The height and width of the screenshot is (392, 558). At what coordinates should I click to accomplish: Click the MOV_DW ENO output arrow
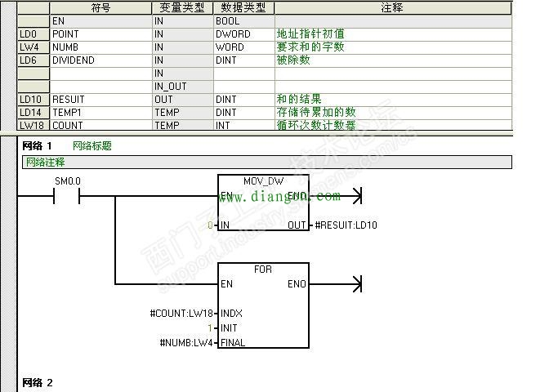[355, 196]
